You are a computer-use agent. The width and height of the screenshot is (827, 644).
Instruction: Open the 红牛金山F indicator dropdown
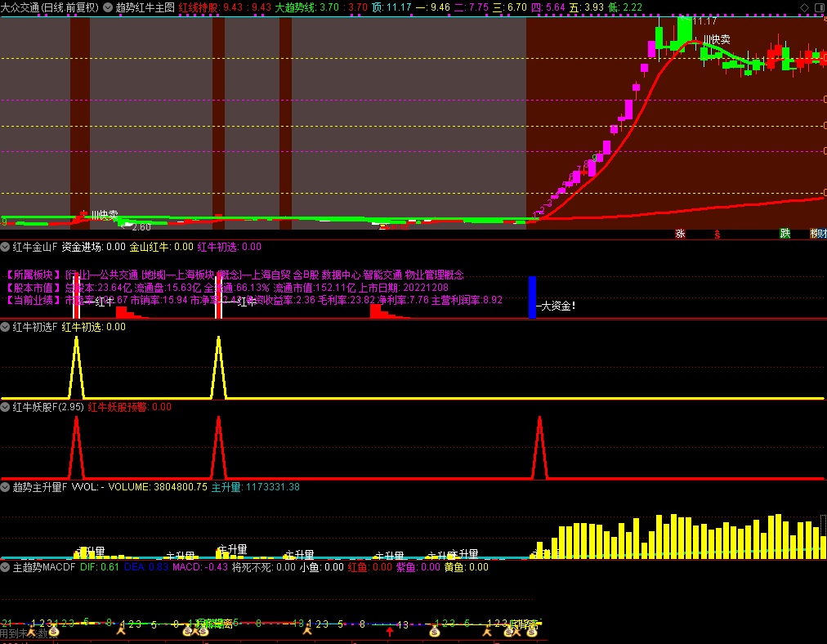click(5, 246)
